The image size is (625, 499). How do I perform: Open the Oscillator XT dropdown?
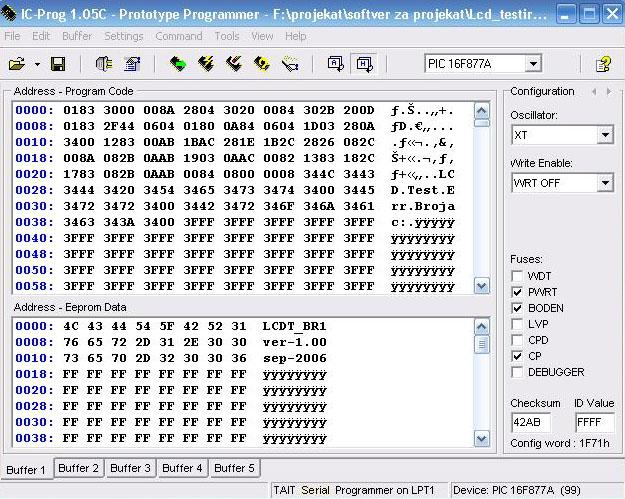pyautogui.click(x=605, y=135)
